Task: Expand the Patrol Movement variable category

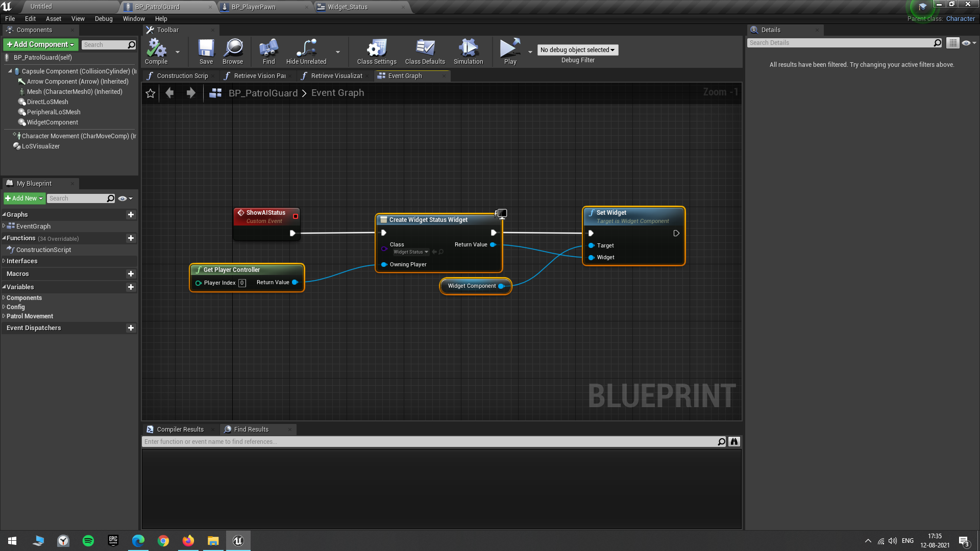Action: point(4,316)
